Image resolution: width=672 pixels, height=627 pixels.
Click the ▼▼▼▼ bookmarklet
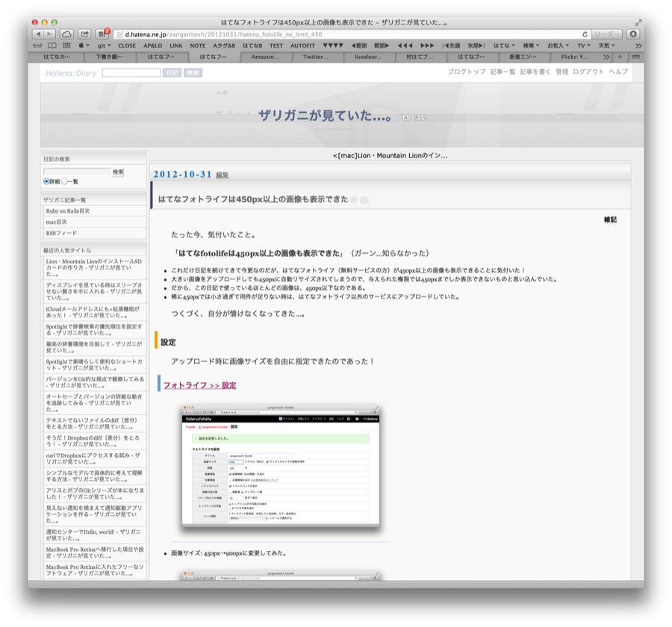coord(333,46)
